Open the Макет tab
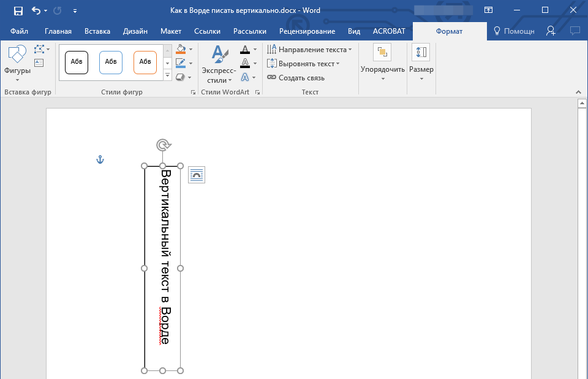The height and width of the screenshot is (379, 588). coord(171,31)
